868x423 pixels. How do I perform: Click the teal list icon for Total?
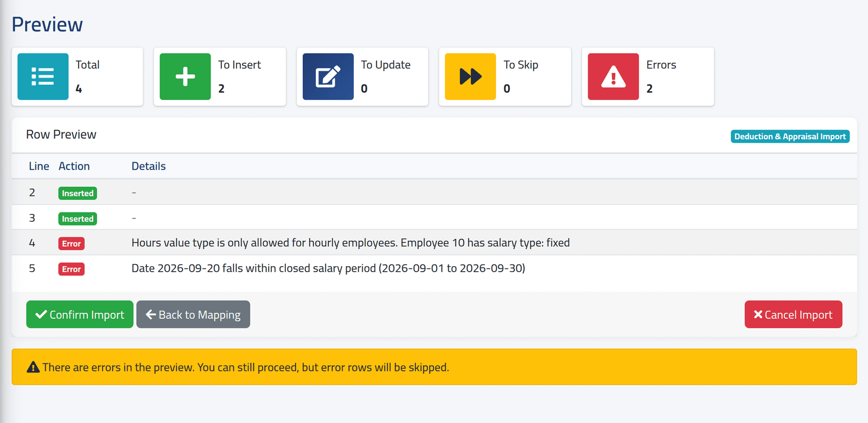43,76
